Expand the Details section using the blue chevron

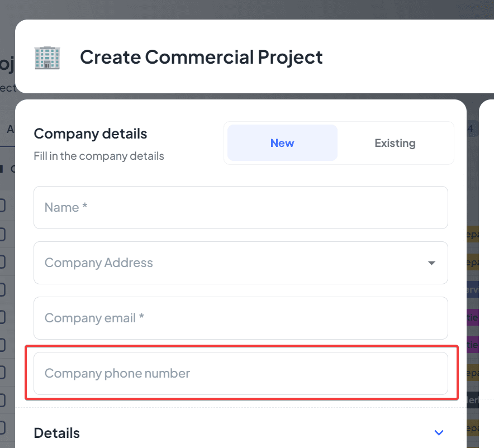tap(439, 433)
